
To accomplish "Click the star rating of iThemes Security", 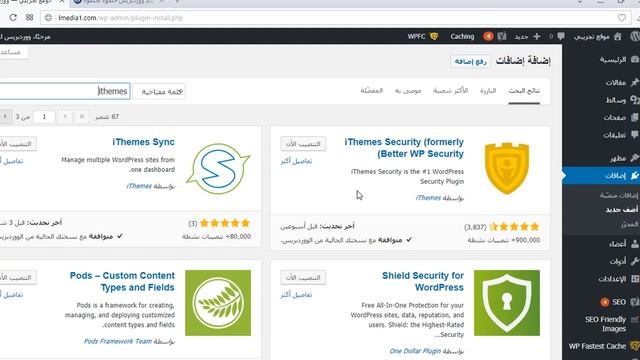I will point(514,227).
